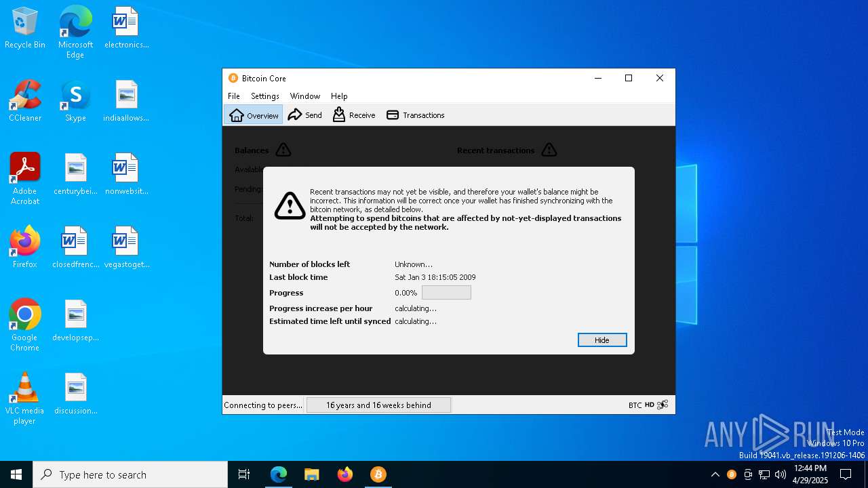Click the Recent transactions warning triangle icon
This screenshot has width=868, height=488.
(x=549, y=150)
